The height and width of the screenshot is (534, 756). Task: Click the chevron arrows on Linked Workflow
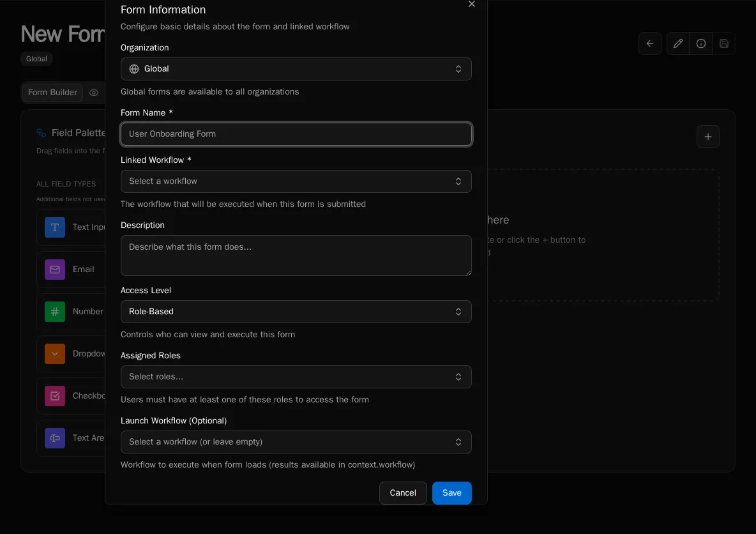tap(458, 181)
